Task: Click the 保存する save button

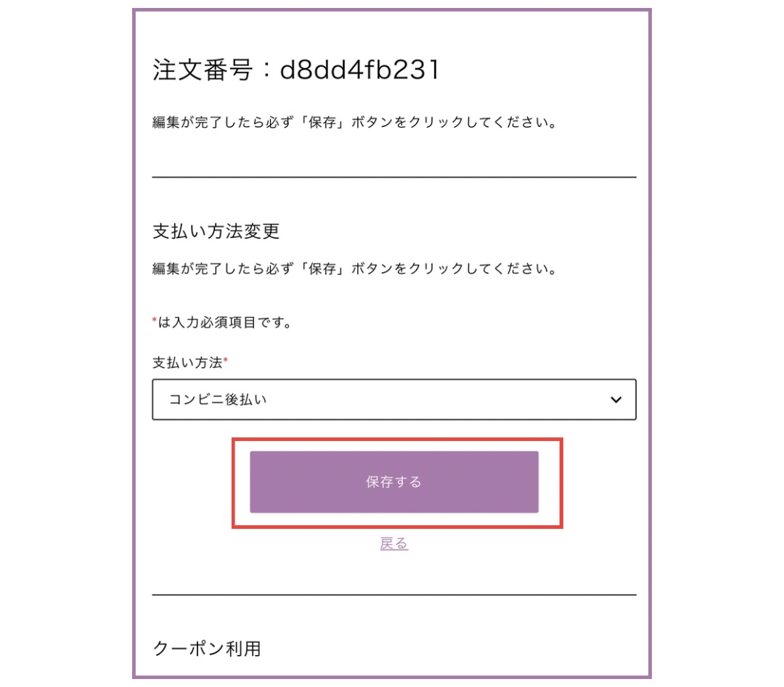Action: tap(394, 482)
